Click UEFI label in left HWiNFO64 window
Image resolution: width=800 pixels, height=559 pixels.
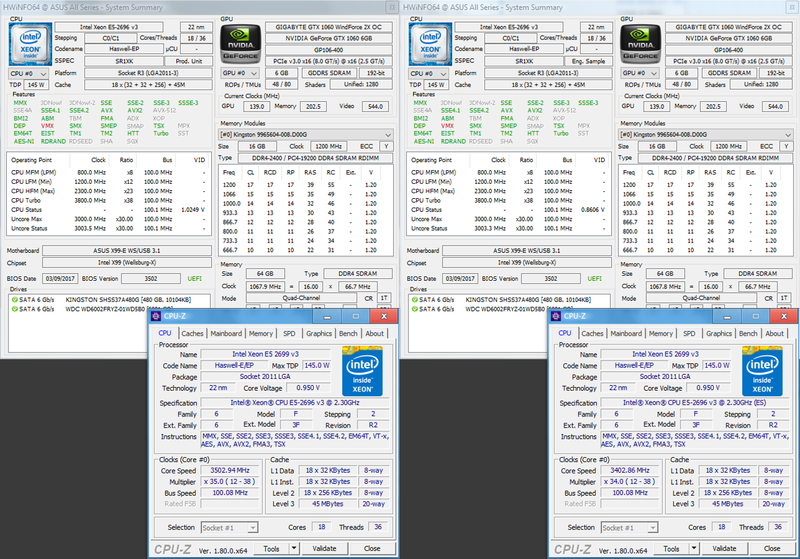[x=194, y=278]
